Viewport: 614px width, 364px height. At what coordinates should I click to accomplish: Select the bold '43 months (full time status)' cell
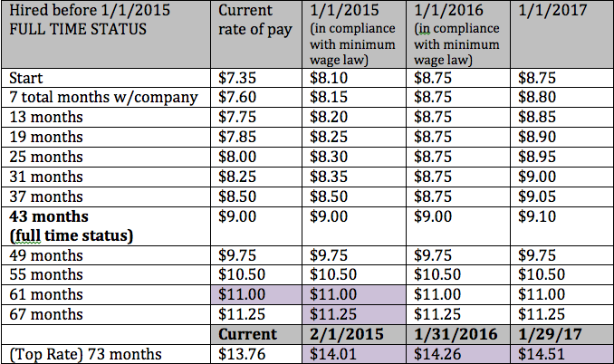coord(106,226)
